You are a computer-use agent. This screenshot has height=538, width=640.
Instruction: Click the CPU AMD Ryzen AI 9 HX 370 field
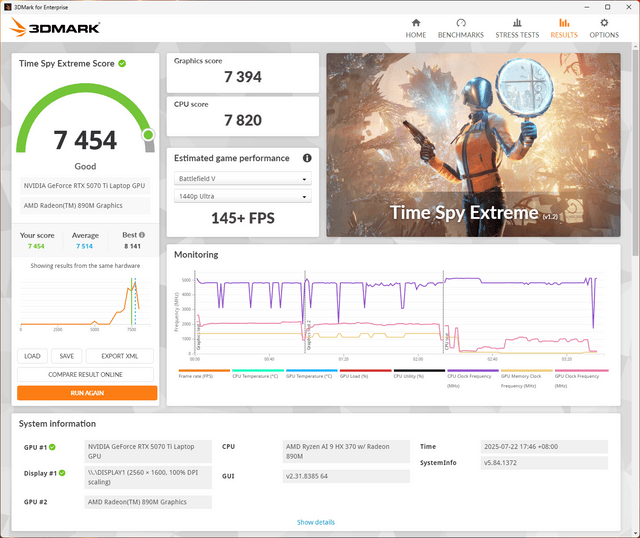(x=346, y=451)
